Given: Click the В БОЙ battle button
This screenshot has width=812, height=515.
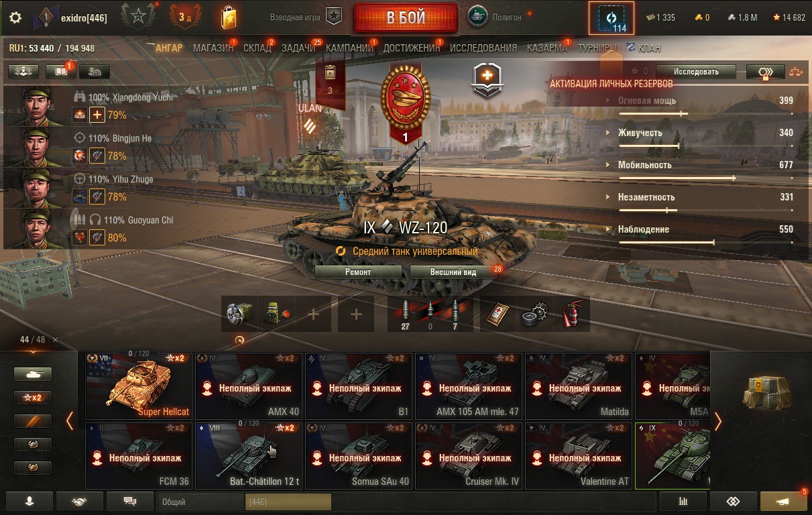Looking at the screenshot, I should pos(406,17).
